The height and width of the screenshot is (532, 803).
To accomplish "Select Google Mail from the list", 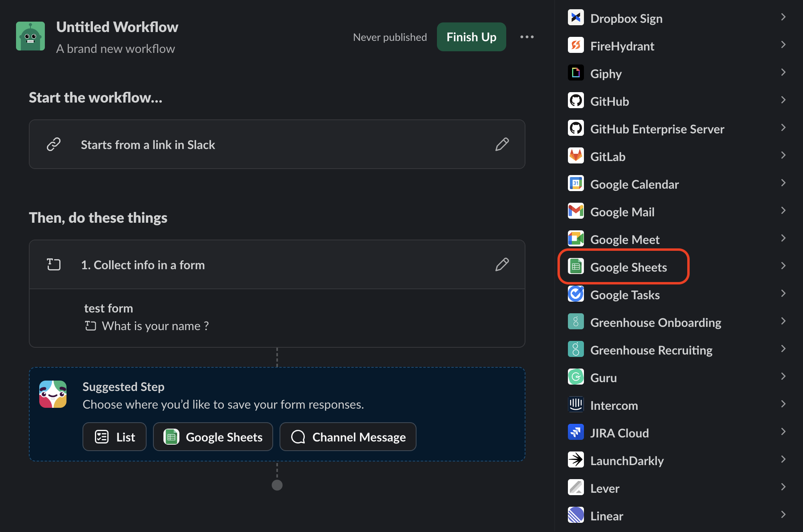I will (x=622, y=212).
